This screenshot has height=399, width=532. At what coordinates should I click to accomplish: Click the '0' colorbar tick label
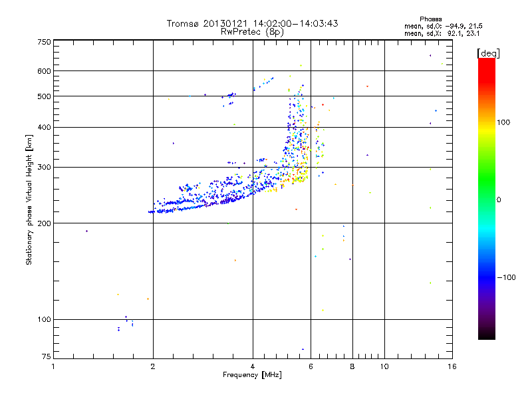pyautogui.click(x=499, y=200)
